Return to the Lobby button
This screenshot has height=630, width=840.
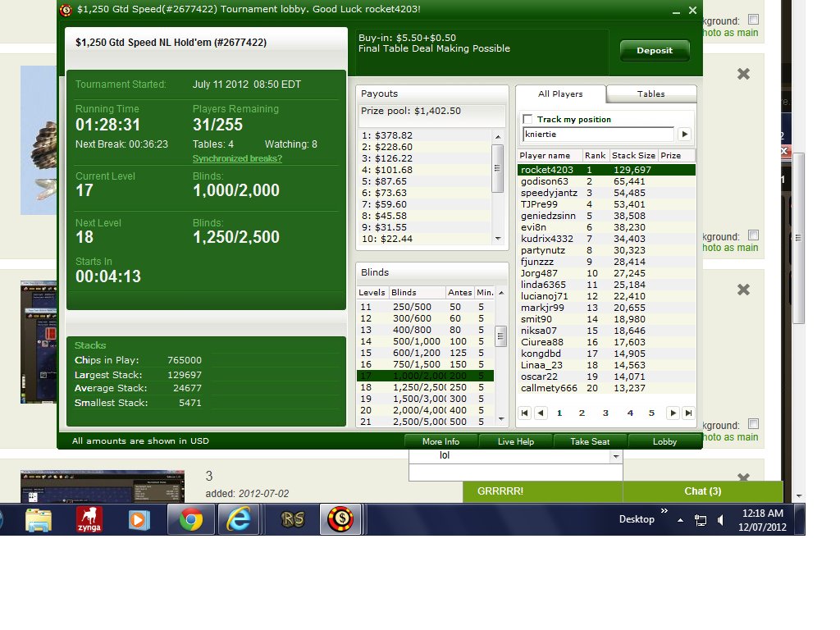664,441
